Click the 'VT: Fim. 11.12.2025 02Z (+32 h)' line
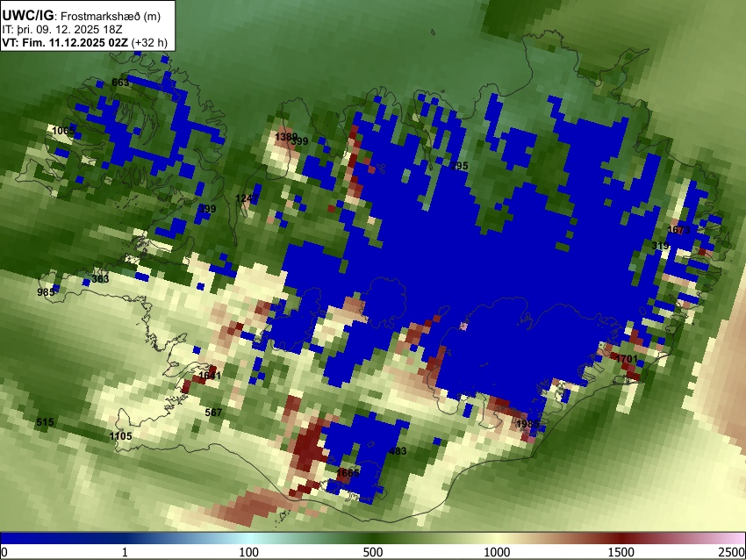This screenshot has width=746, height=560. point(84,42)
